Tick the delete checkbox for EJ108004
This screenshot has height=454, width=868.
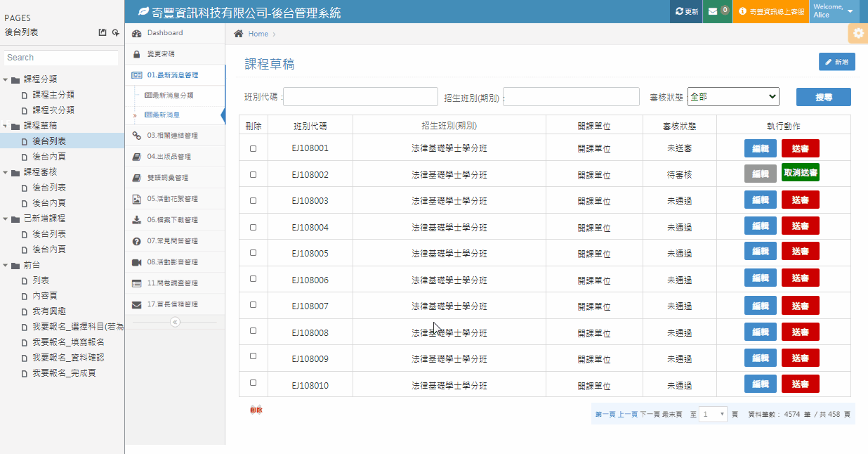254,226
